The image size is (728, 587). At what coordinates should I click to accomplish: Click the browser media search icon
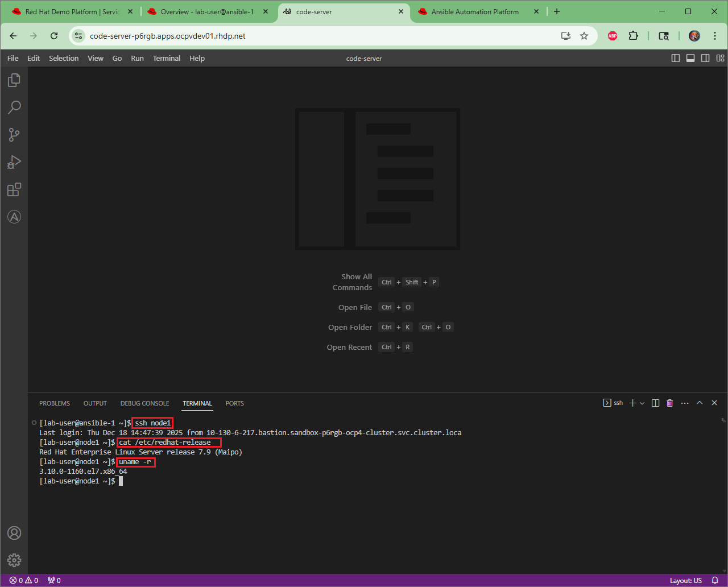pyautogui.click(x=664, y=36)
